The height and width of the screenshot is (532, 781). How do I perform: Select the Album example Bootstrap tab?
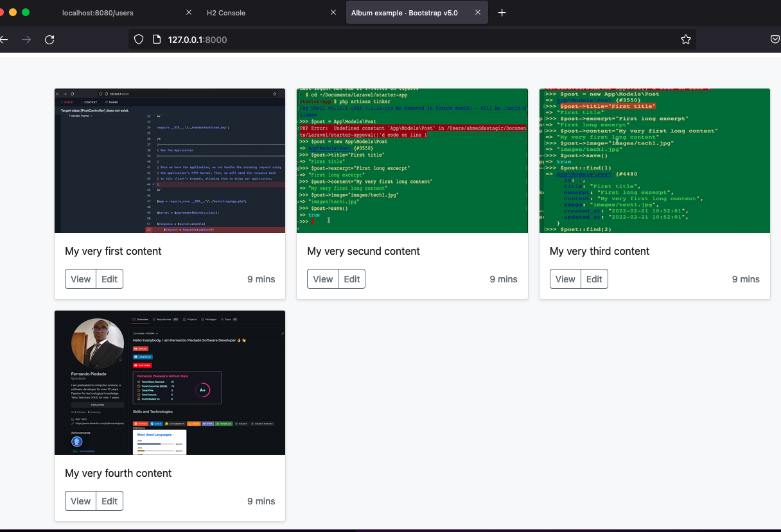417,13
